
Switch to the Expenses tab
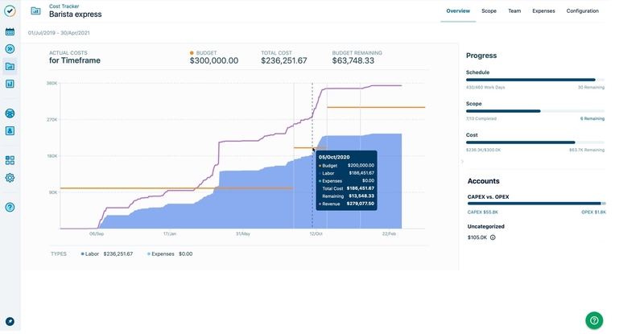click(543, 11)
